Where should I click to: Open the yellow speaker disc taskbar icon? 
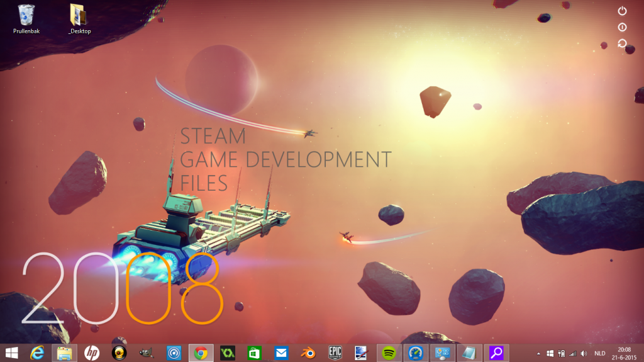pos(119,353)
